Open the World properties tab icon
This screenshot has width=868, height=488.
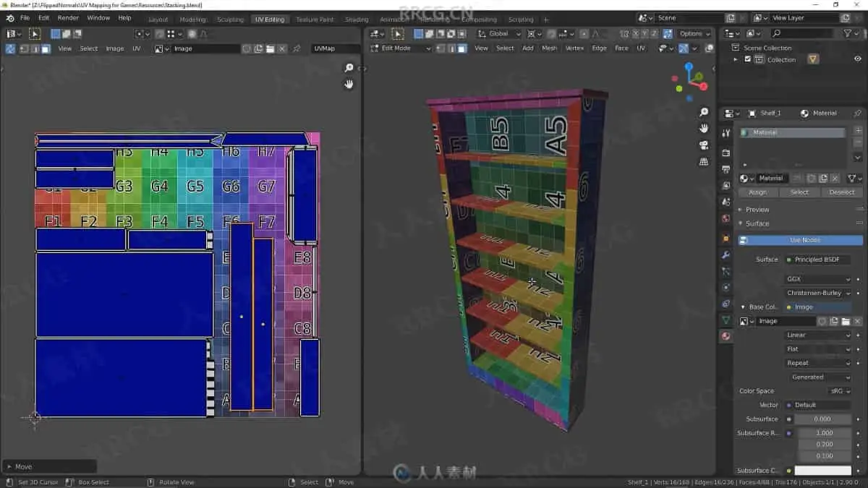(726, 219)
